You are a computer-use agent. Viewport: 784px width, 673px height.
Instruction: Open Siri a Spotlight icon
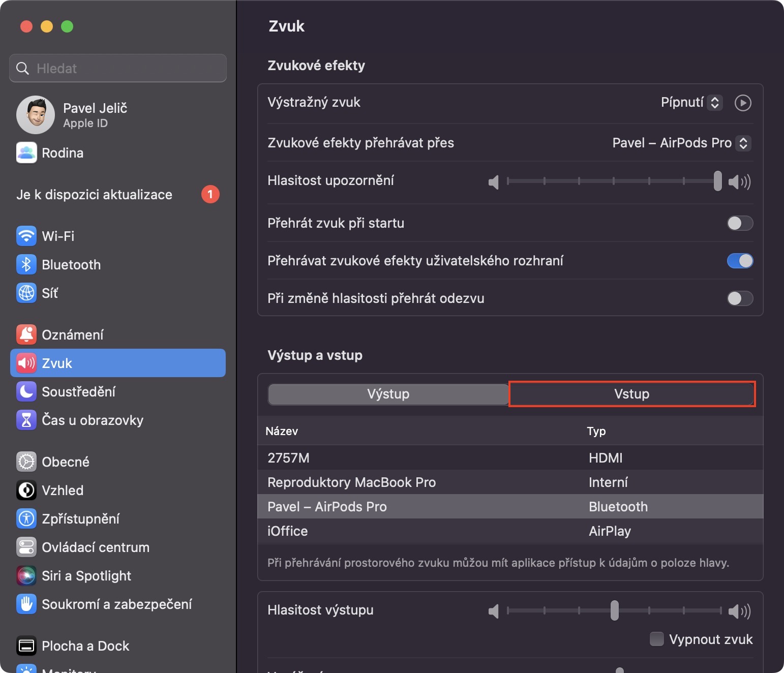pyautogui.click(x=26, y=575)
